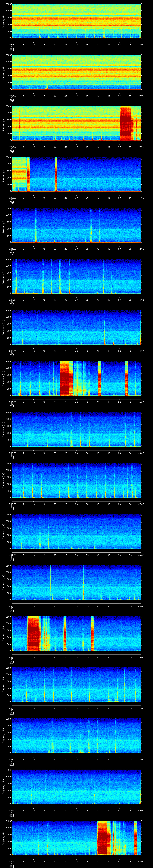153x868 pixels.
Task: Click the red burst near 37 seconds in the 9:49:00 spectrogram
Action: (92, 633)
